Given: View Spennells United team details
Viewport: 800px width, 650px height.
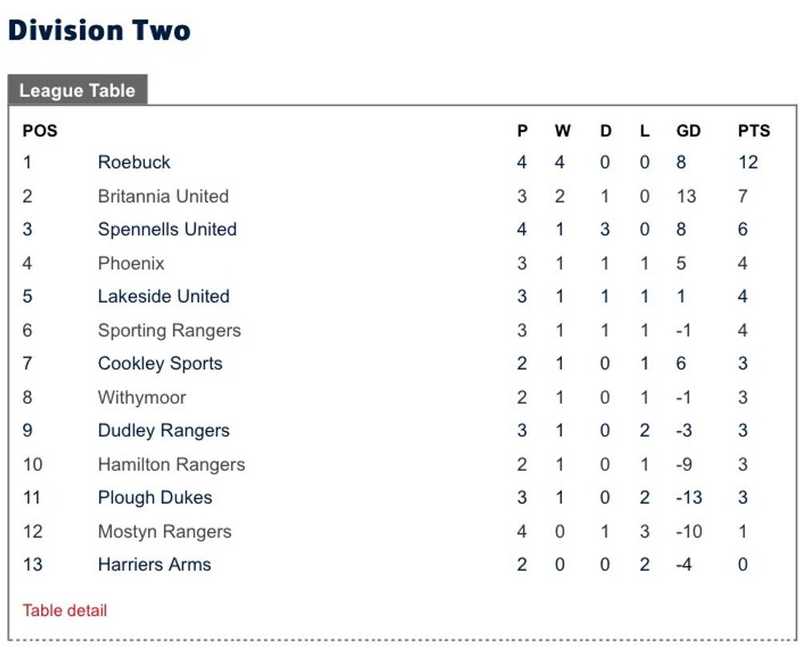Looking at the screenshot, I should 167,229.
